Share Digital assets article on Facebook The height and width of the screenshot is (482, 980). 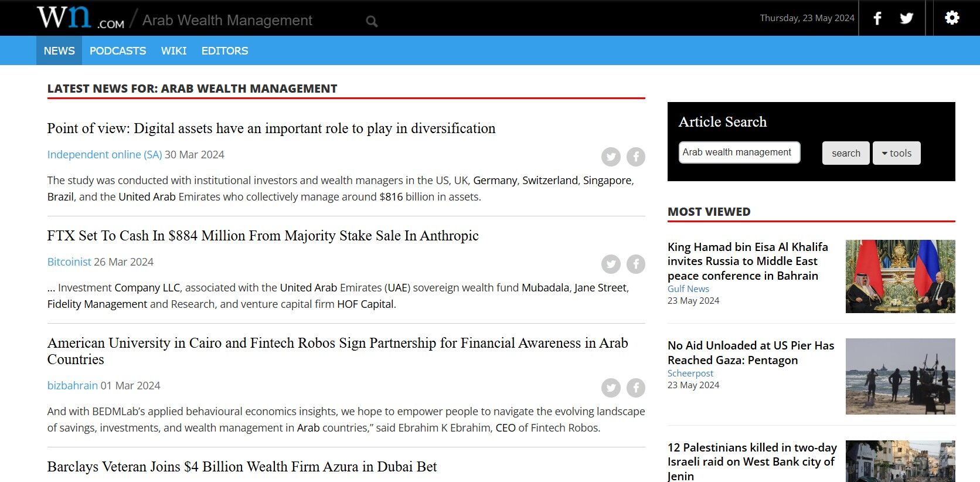pos(635,157)
